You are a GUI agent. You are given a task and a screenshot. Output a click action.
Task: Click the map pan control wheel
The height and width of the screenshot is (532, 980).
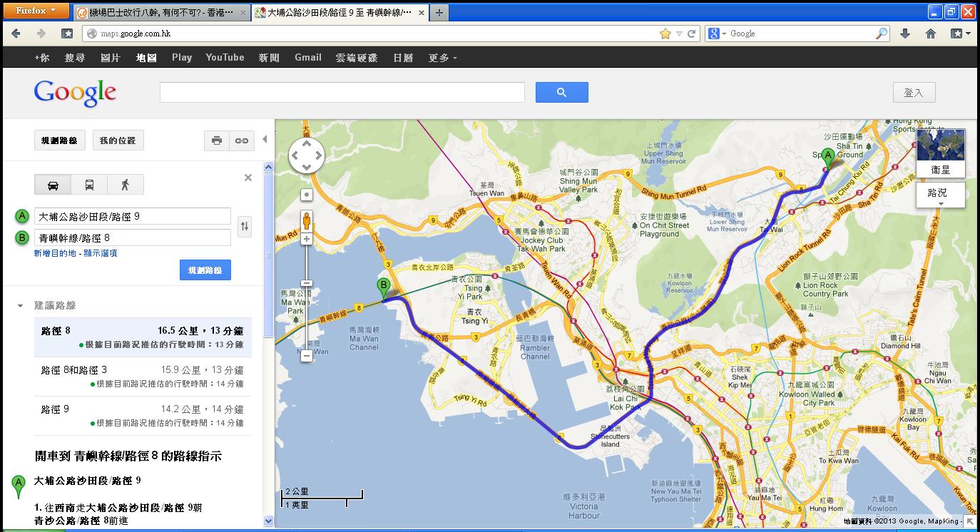(307, 155)
